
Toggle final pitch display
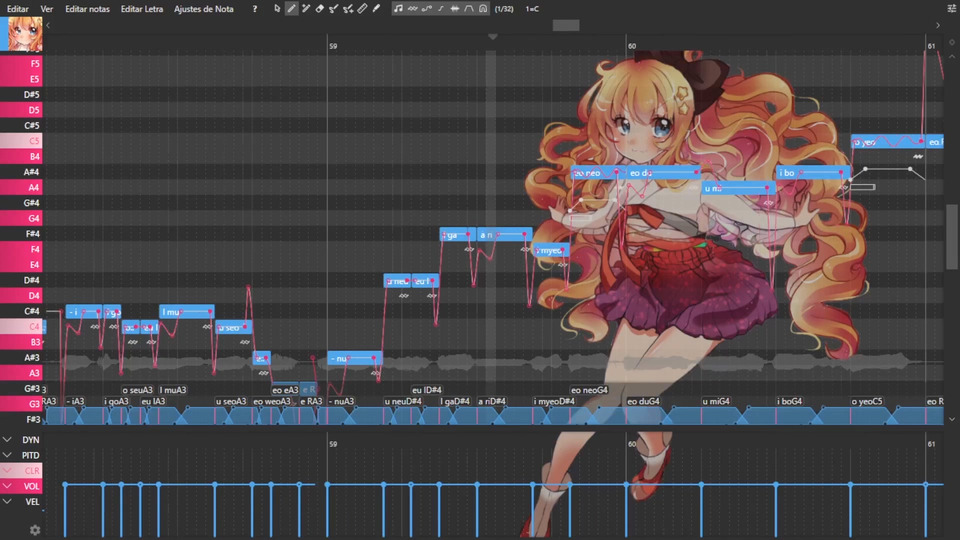(441, 9)
